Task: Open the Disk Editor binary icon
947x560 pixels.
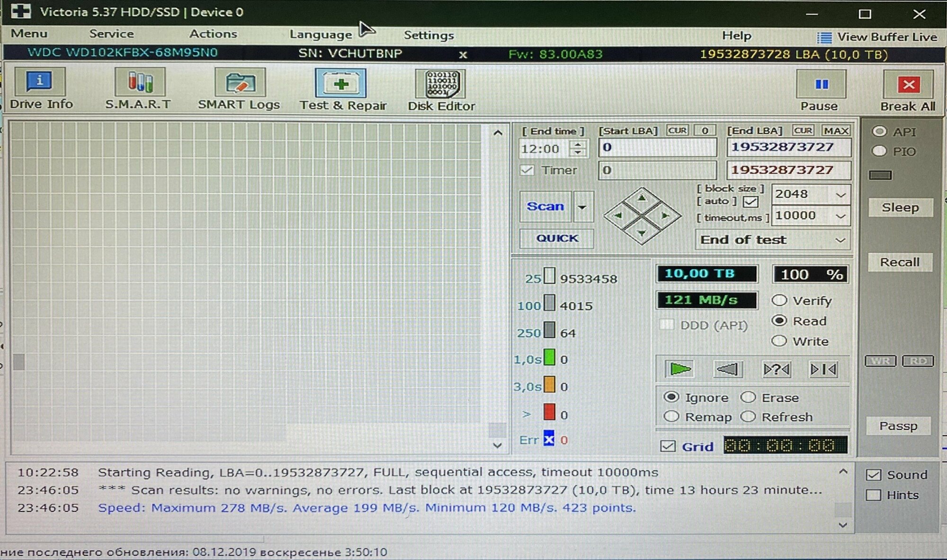Action: tap(441, 84)
